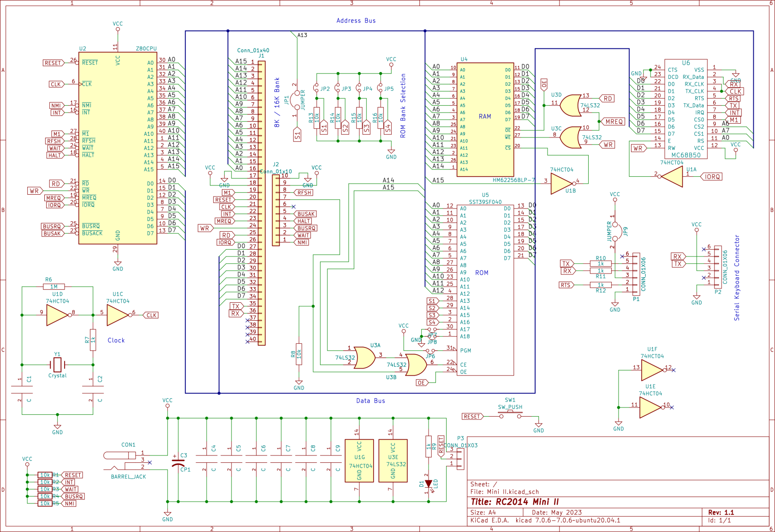Select the IORQ label next to U1A

[712, 177]
